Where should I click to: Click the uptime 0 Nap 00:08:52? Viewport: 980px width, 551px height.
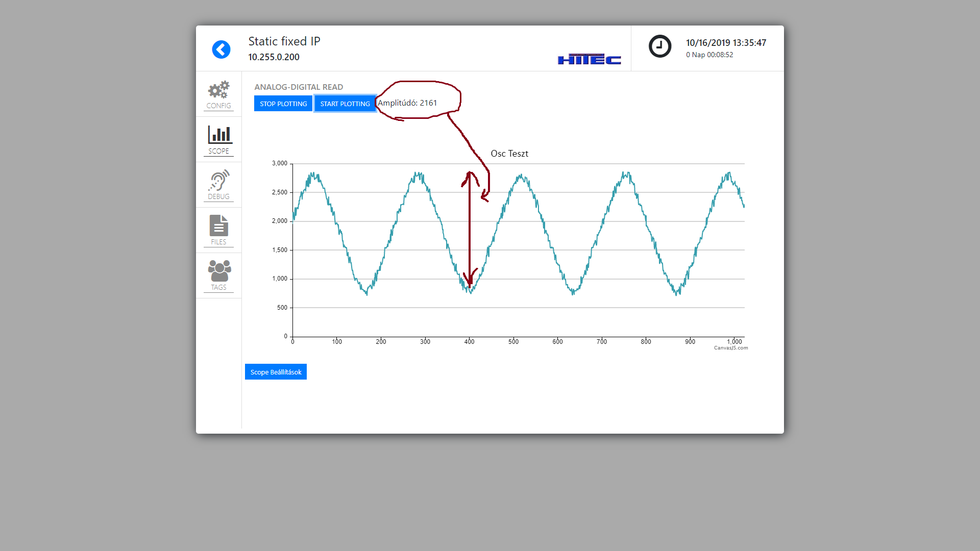[709, 55]
